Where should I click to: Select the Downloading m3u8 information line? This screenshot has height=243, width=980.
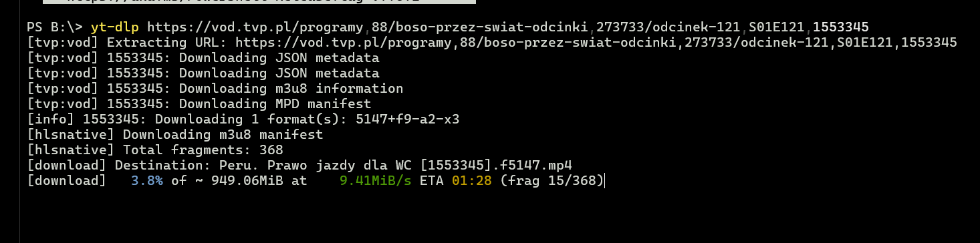215,89
